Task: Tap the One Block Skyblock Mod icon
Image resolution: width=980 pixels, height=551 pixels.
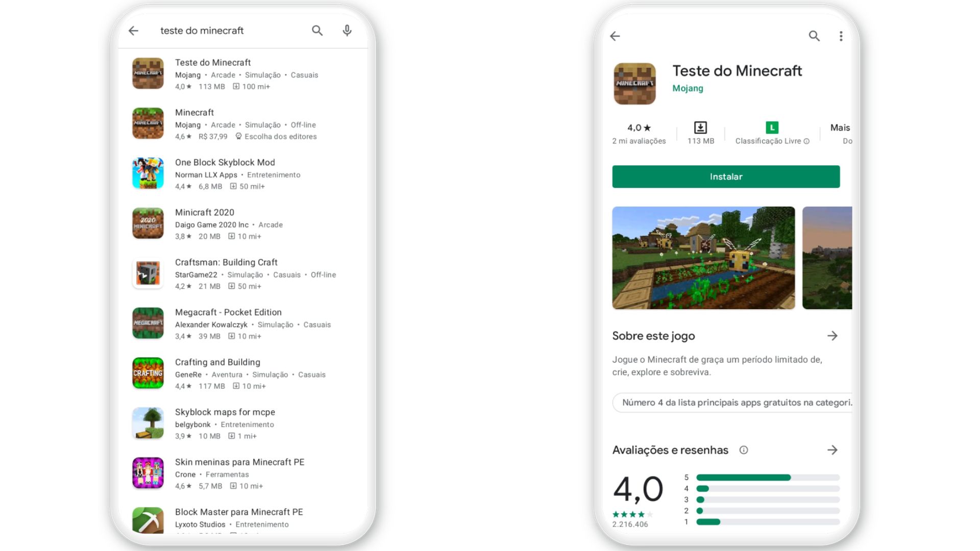Action: tap(148, 173)
